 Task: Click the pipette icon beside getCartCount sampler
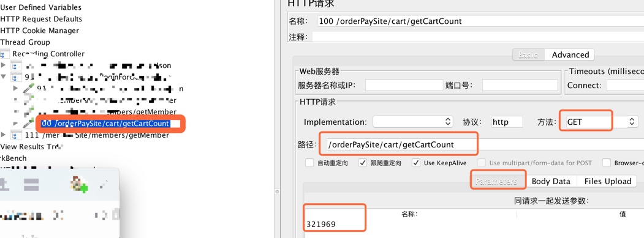point(28,123)
